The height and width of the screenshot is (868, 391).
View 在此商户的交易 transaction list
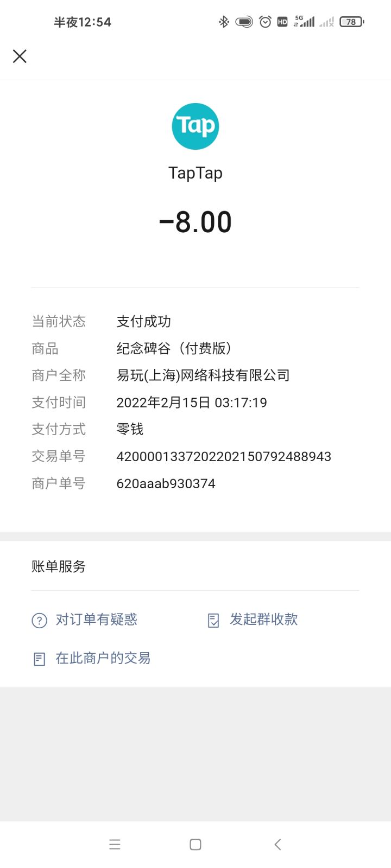click(103, 658)
